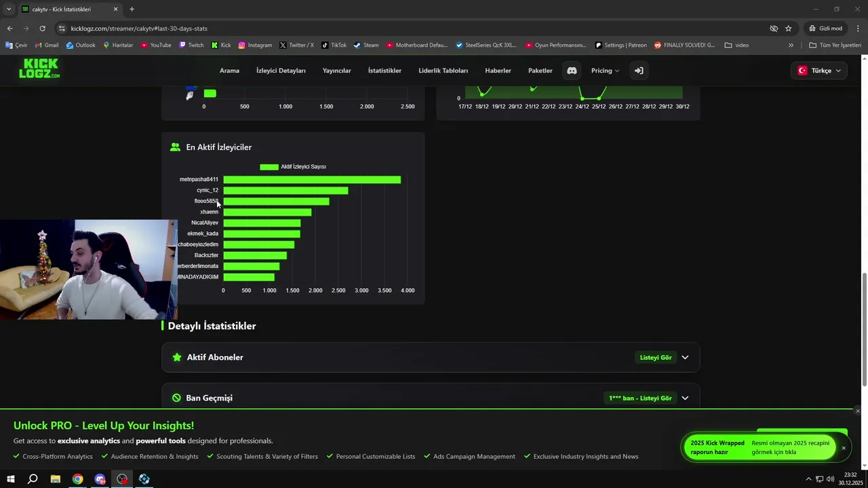Open Windows Start menu

[x=10, y=479]
